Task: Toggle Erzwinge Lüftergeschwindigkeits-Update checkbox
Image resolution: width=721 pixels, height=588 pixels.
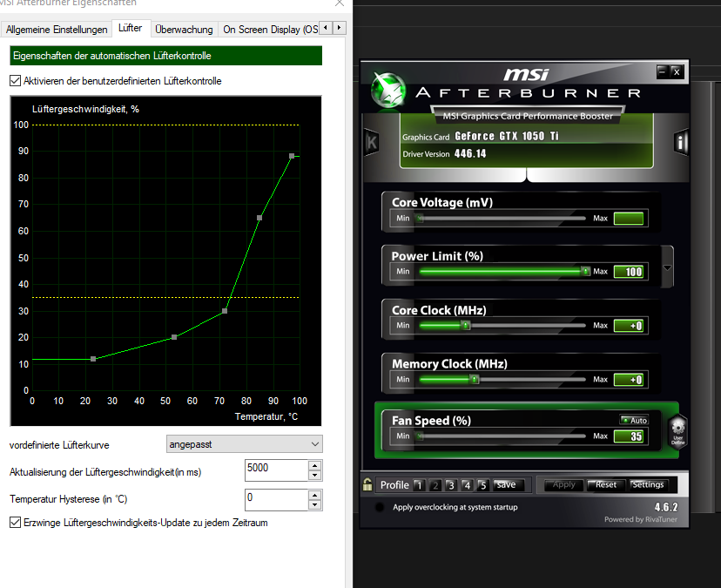Action: (15, 522)
